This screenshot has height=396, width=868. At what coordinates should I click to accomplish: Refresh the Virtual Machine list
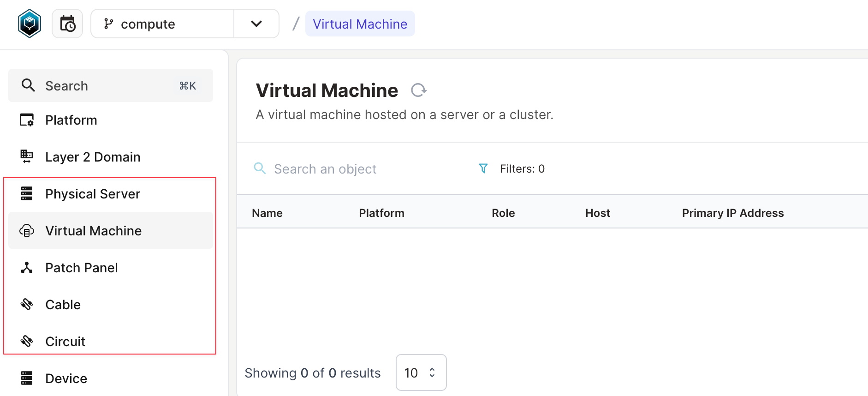[418, 90]
